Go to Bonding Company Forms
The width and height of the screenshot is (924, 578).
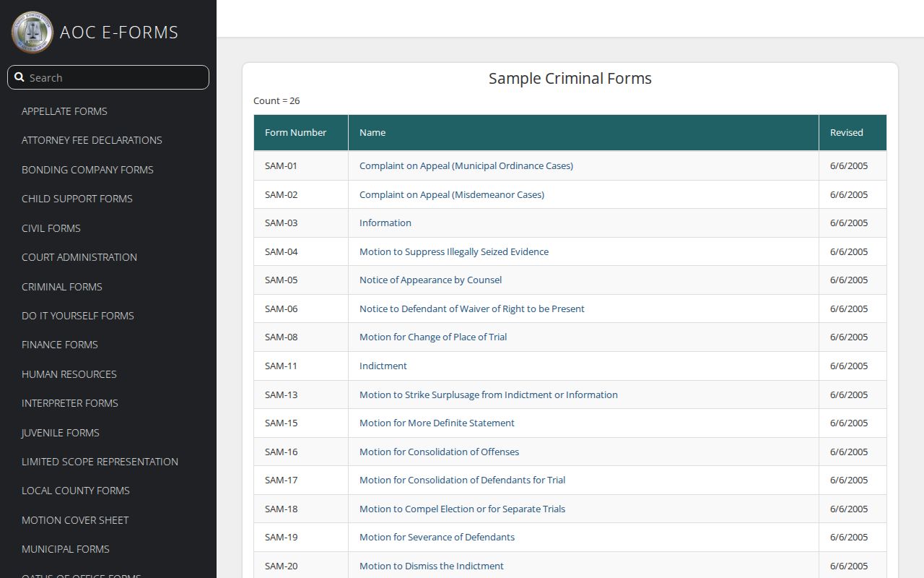coord(87,170)
